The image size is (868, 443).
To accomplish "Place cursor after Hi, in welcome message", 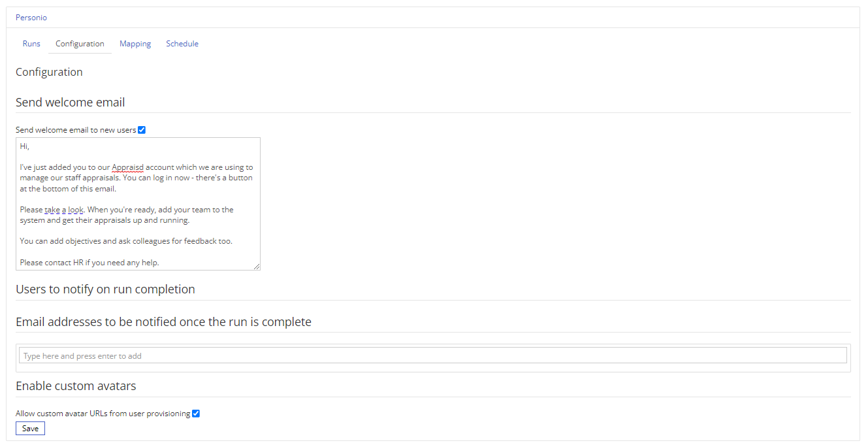I will point(30,146).
